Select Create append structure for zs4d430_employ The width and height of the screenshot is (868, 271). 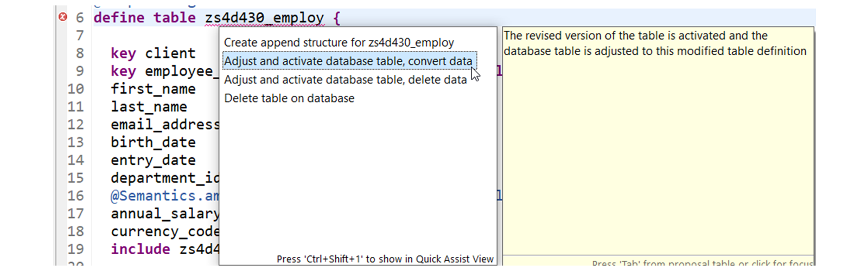[339, 42]
